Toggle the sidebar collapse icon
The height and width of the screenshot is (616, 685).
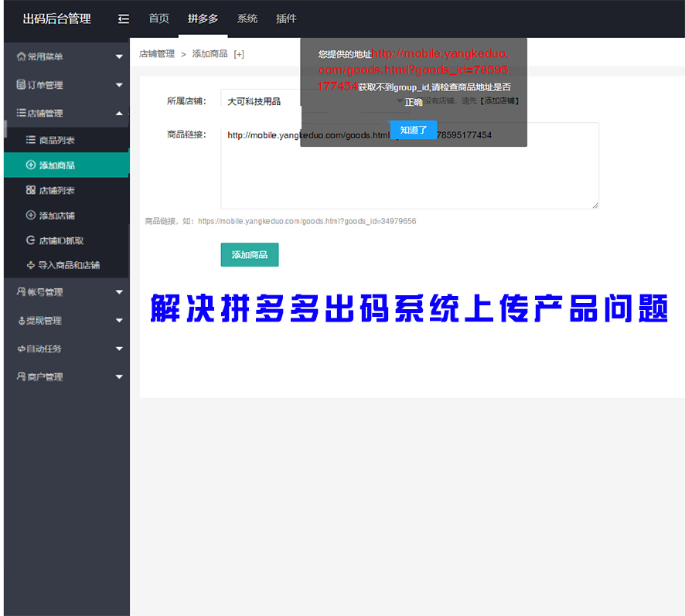[124, 19]
